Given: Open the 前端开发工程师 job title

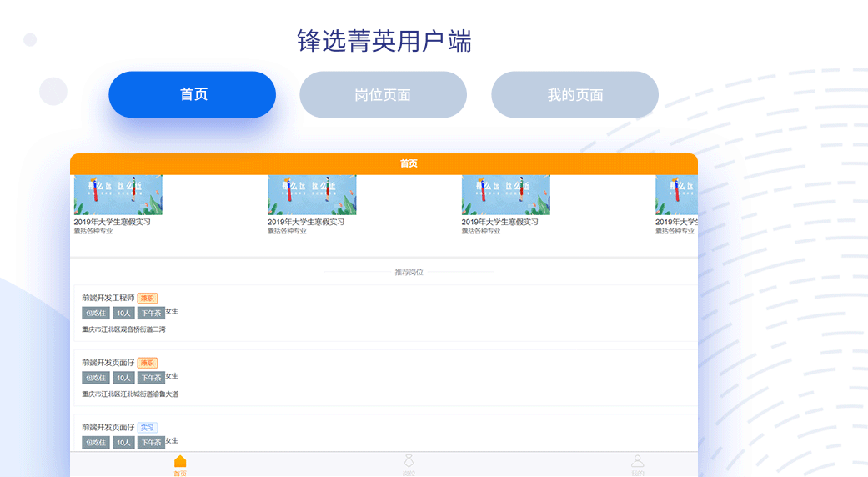Looking at the screenshot, I should [x=108, y=298].
